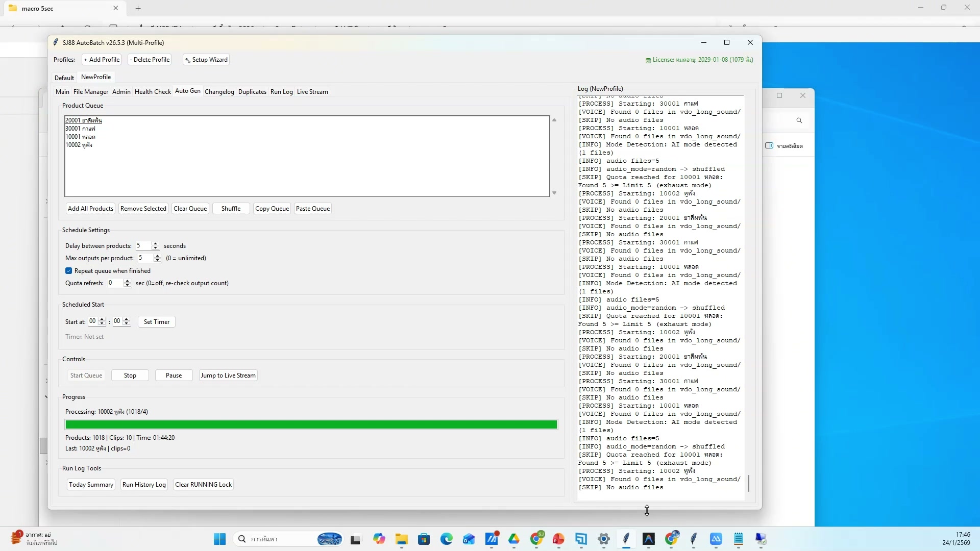The height and width of the screenshot is (551, 980).
Task: Switch to the Live Stream tab
Action: tap(312, 92)
